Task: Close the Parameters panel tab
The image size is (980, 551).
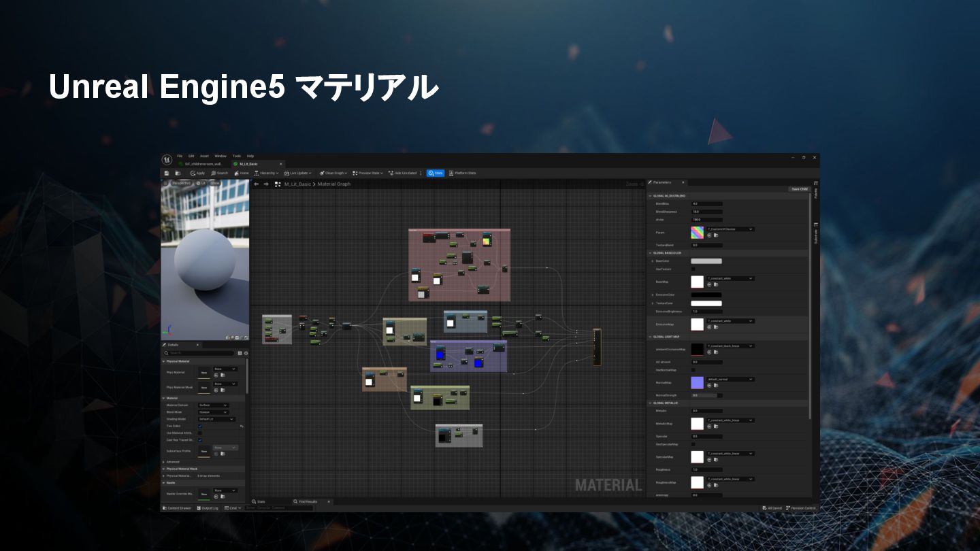Action: (683, 182)
